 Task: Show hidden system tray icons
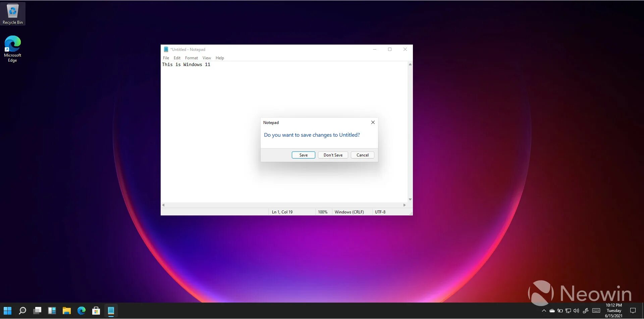click(544, 311)
